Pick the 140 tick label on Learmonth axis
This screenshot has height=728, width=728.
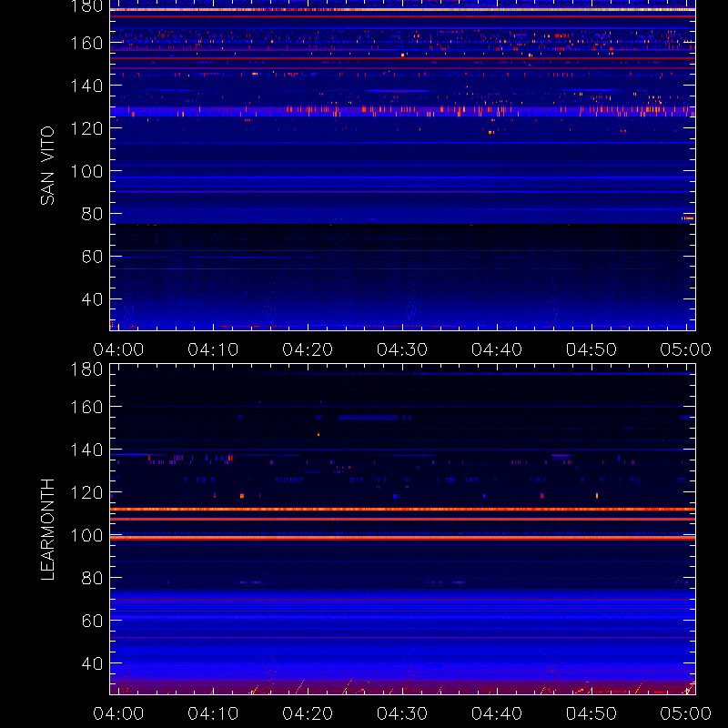[x=86, y=450]
